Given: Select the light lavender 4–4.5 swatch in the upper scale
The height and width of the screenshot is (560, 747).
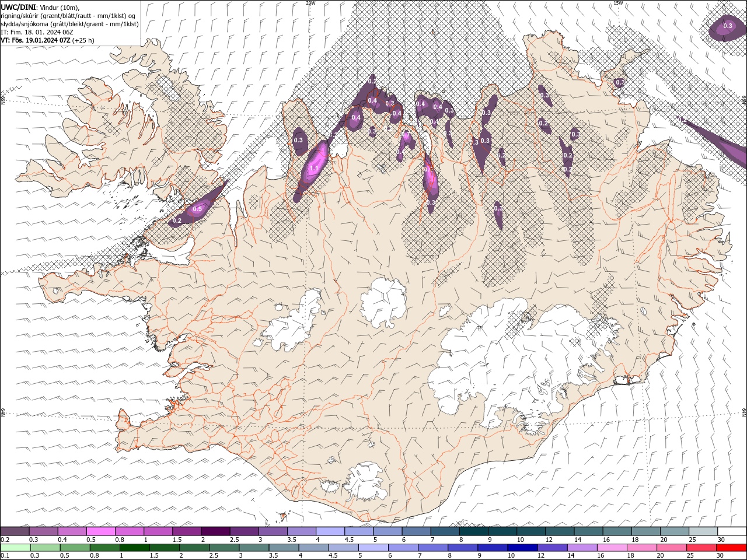Looking at the screenshot, I should 330,531.
